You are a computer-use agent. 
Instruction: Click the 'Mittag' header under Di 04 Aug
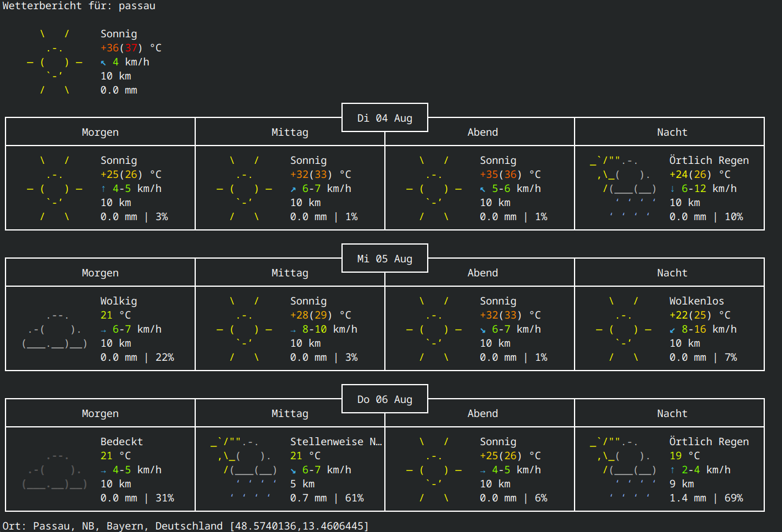coord(290,132)
